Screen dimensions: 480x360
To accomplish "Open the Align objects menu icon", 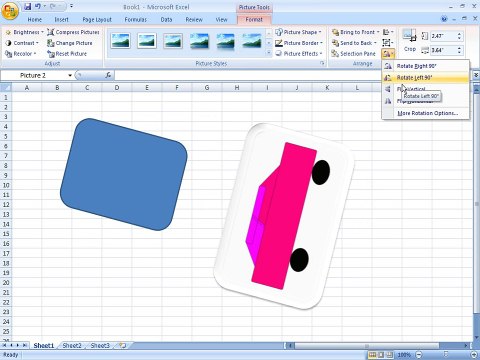I will [388, 32].
